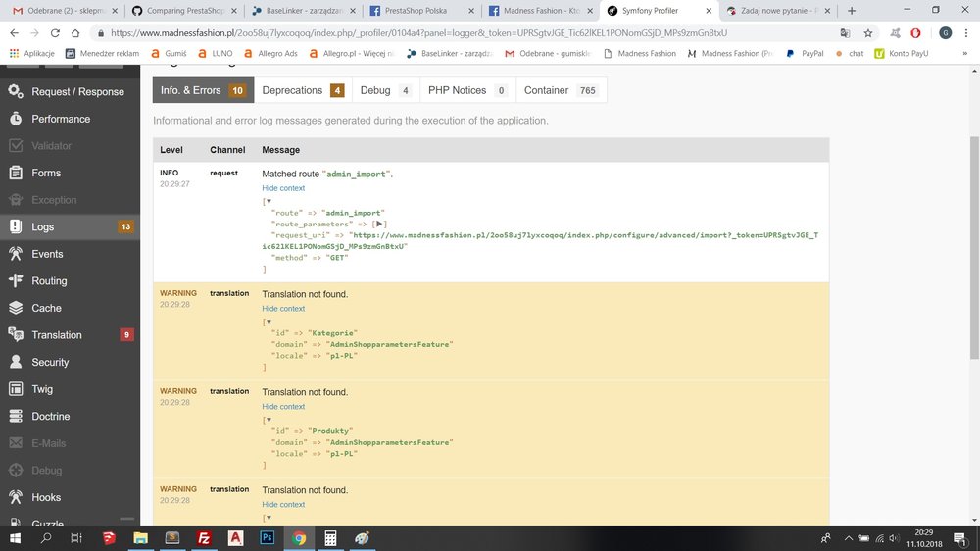
Task: Open the Validator panel
Action: (70, 146)
